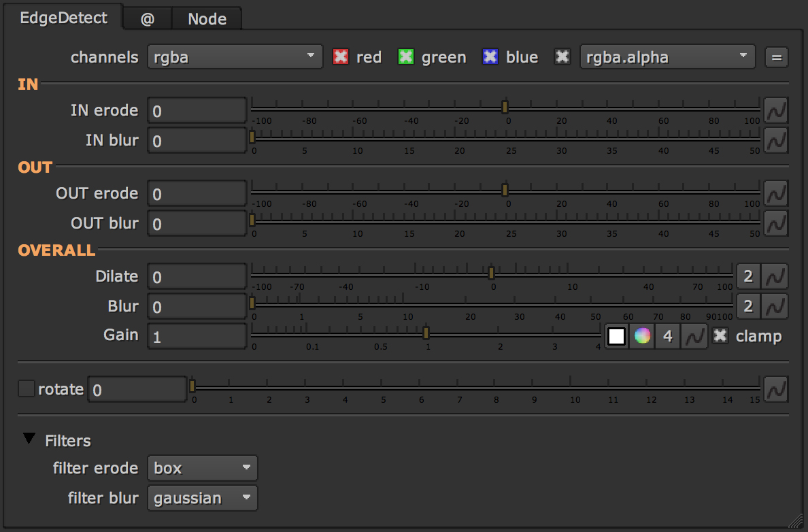Viewport: 808px width, 532px height.
Task: Disable the red channel checkbox
Action: click(x=340, y=57)
